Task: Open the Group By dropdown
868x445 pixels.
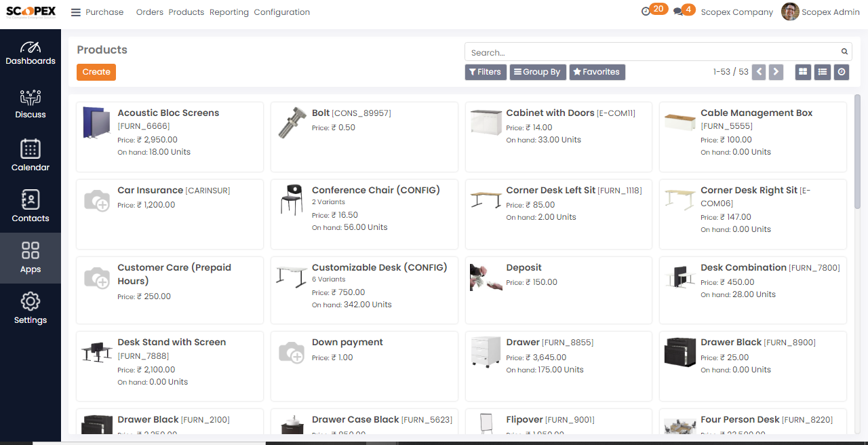Action: coord(538,72)
